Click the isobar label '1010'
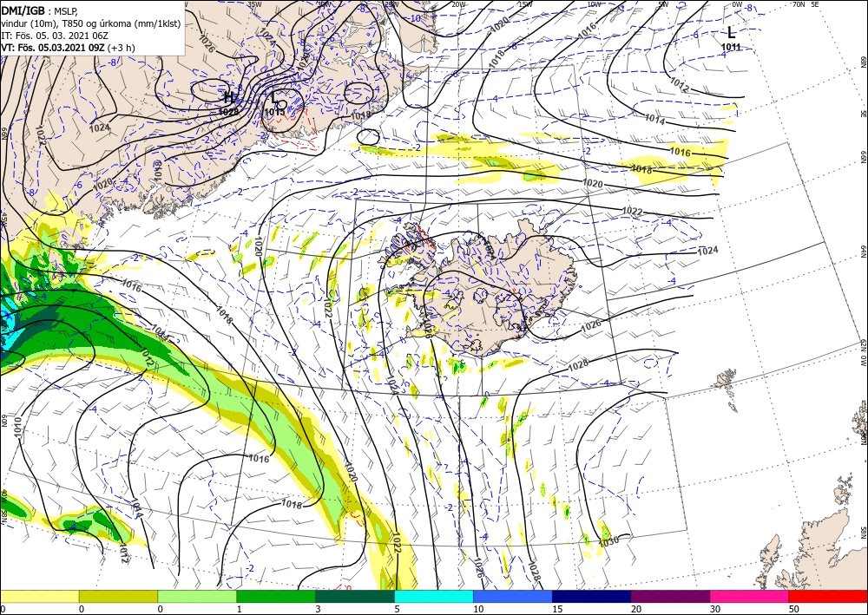 point(17,428)
